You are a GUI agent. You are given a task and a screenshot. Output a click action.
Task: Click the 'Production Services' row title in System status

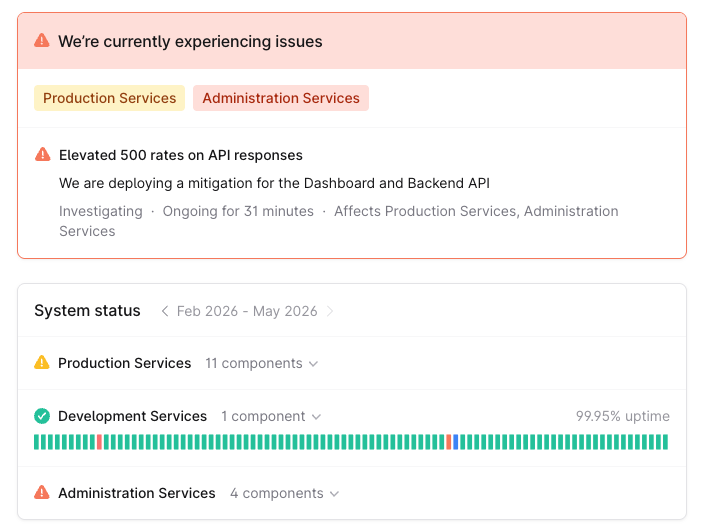point(125,363)
